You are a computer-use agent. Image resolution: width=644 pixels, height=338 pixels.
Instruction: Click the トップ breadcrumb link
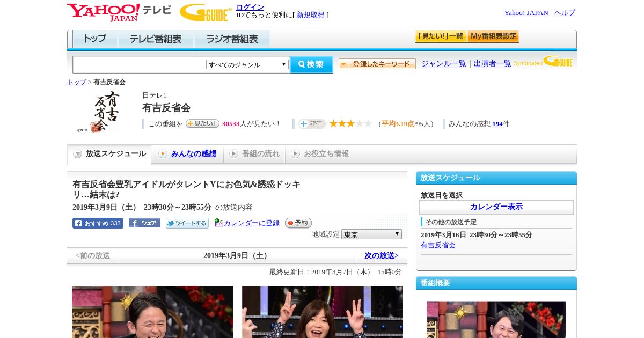77,82
